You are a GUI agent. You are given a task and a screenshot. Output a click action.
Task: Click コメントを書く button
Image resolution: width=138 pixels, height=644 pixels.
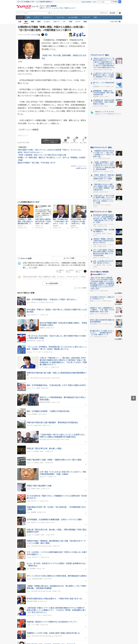(x=69, y=258)
